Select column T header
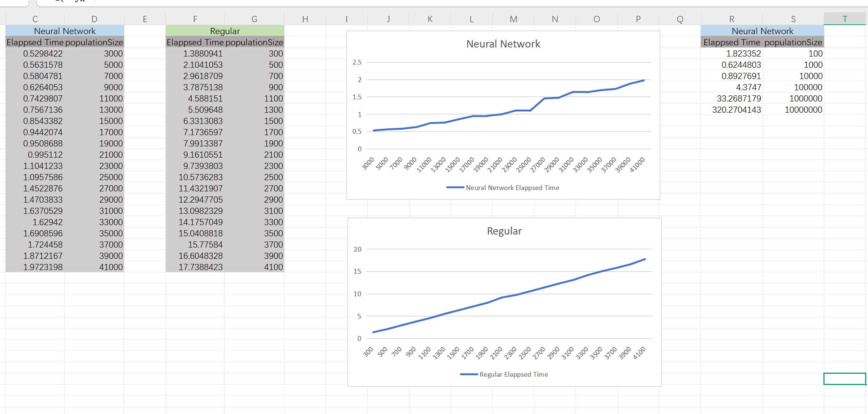The height and width of the screenshot is (414, 868). pos(844,19)
